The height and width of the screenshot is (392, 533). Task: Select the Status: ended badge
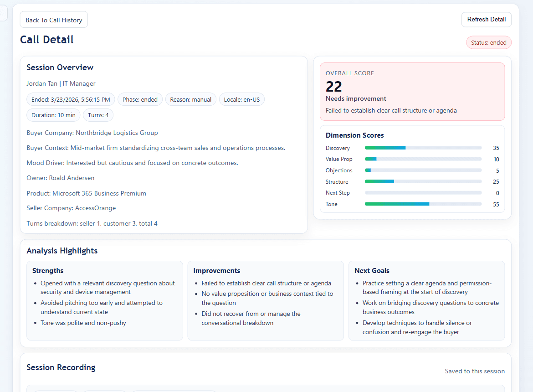pos(489,42)
